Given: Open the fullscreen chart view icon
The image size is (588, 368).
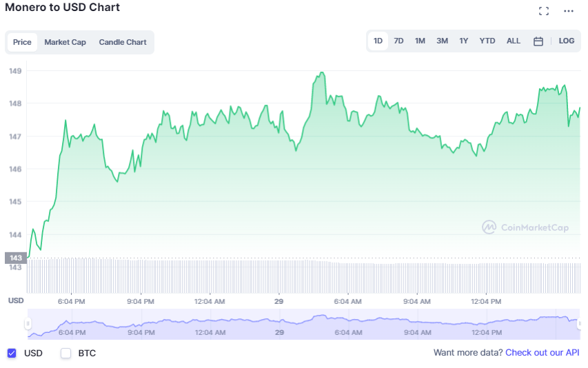Looking at the screenshot, I should tap(543, 11).
